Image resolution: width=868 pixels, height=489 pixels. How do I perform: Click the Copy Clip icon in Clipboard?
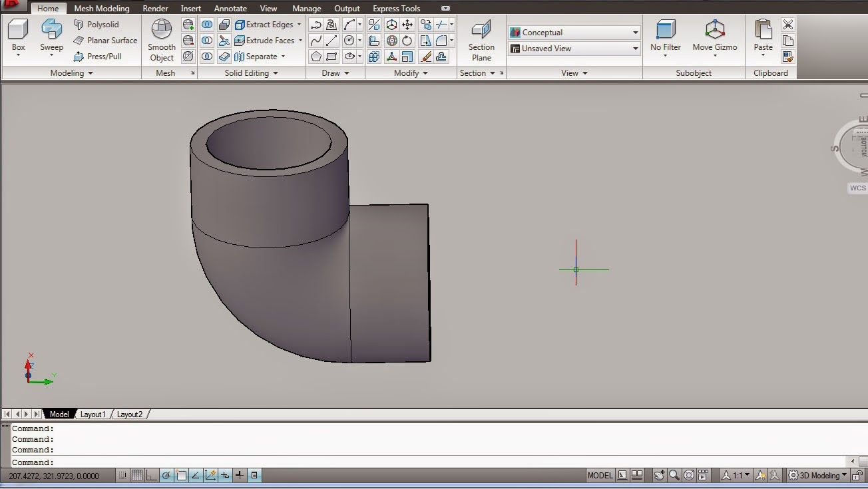click(788, 41)
